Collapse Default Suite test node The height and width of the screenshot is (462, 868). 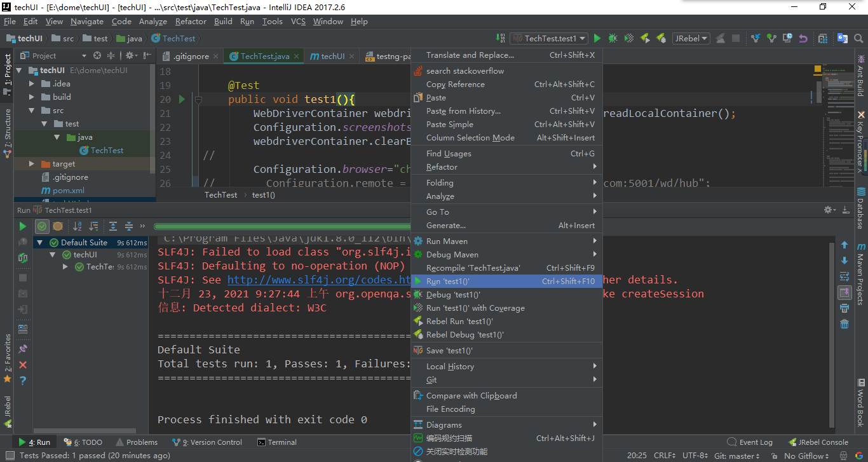39,242
